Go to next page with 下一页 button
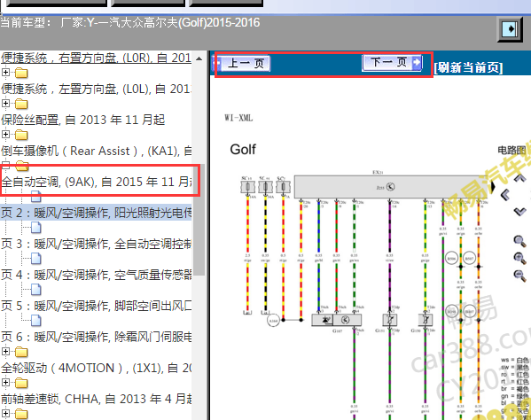 tap(392, 63)
